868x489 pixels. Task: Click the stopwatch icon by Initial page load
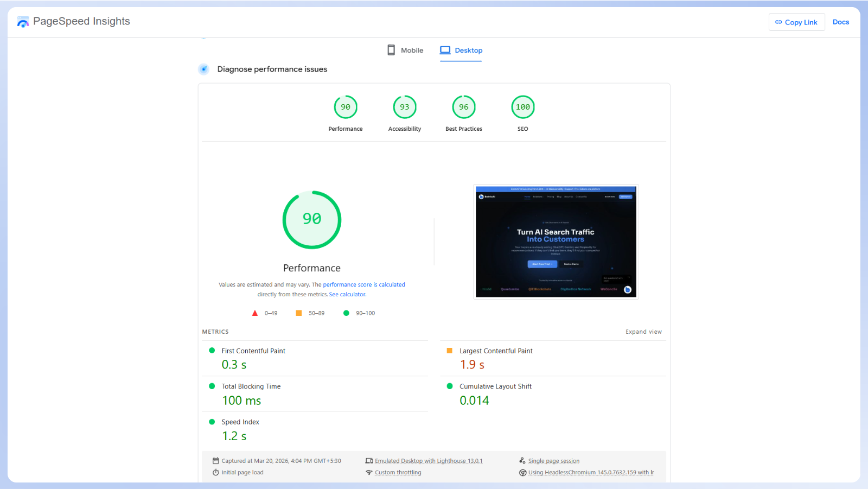click(x=216, y=472)
